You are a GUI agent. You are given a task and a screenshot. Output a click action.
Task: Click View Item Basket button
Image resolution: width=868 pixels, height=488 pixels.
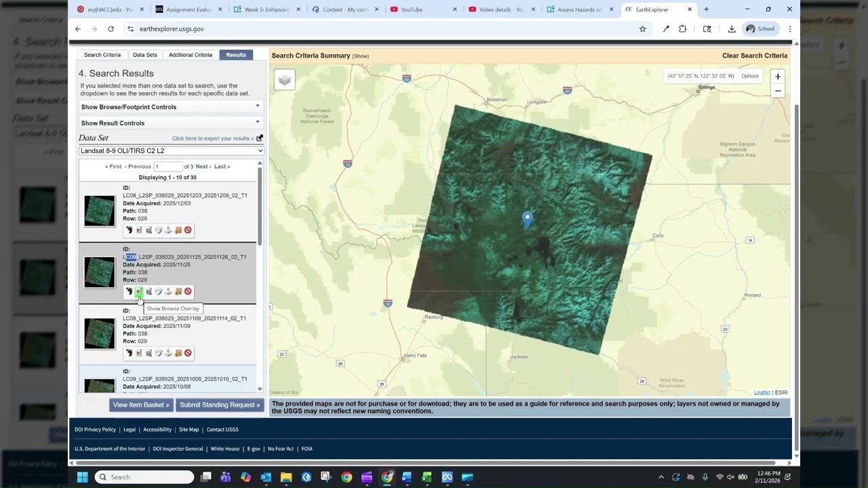pos(141,405)
